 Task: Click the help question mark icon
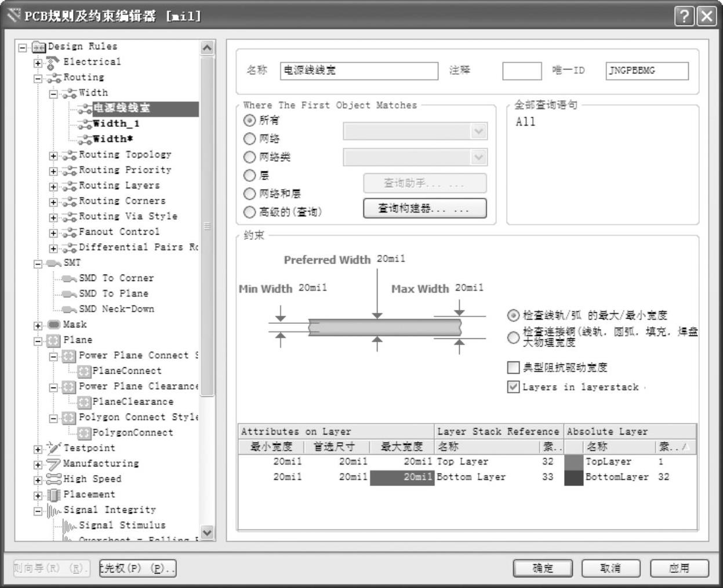(684, 16)
